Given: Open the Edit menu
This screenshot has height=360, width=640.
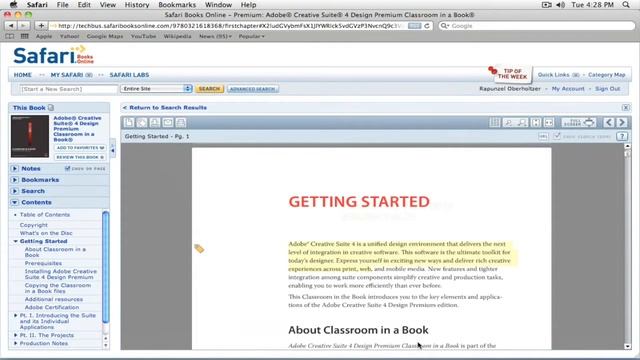Looking at the screenshot, I should click(84, 5).
